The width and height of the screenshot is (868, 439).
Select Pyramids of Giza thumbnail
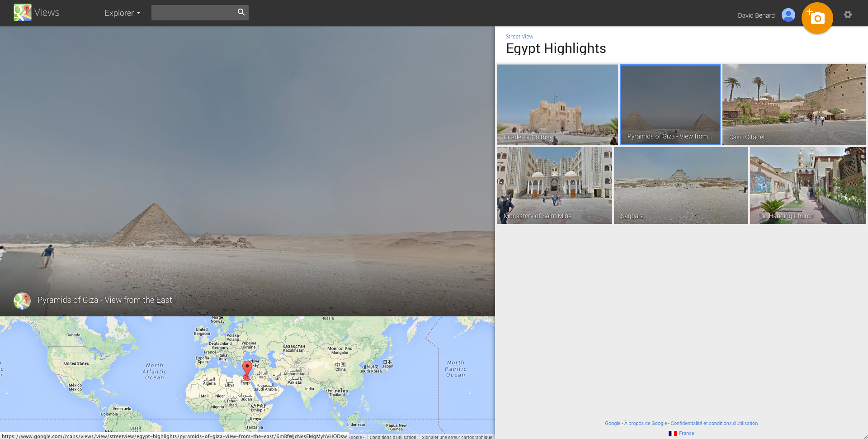tap(670, 105)
